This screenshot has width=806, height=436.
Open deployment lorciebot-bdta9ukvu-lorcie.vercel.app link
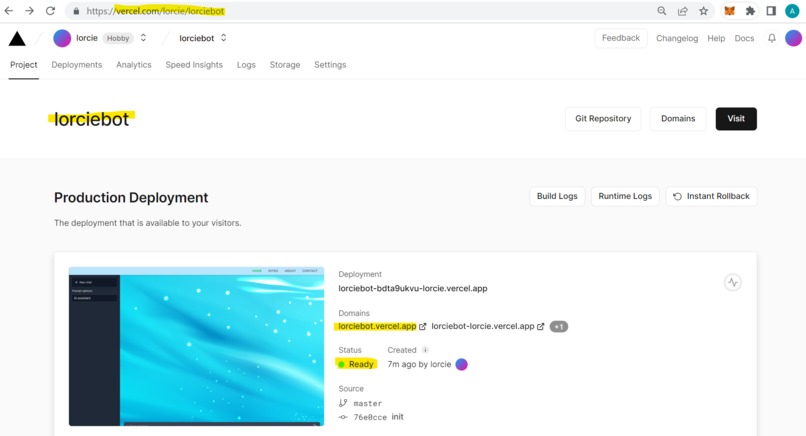click(x=413, y=288)
